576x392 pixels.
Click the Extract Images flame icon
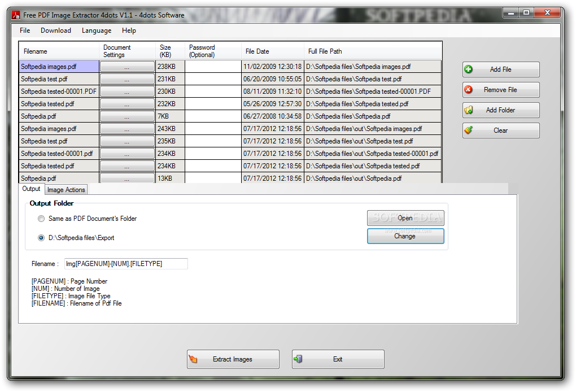193,359
